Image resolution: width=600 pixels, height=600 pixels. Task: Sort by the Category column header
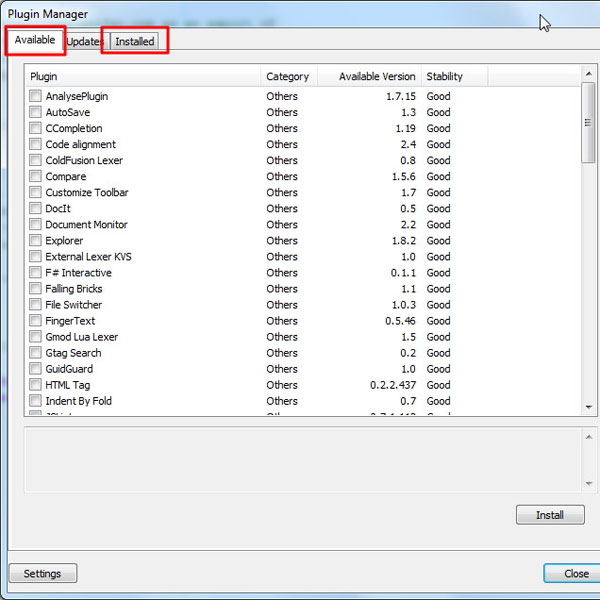point(288,76)
